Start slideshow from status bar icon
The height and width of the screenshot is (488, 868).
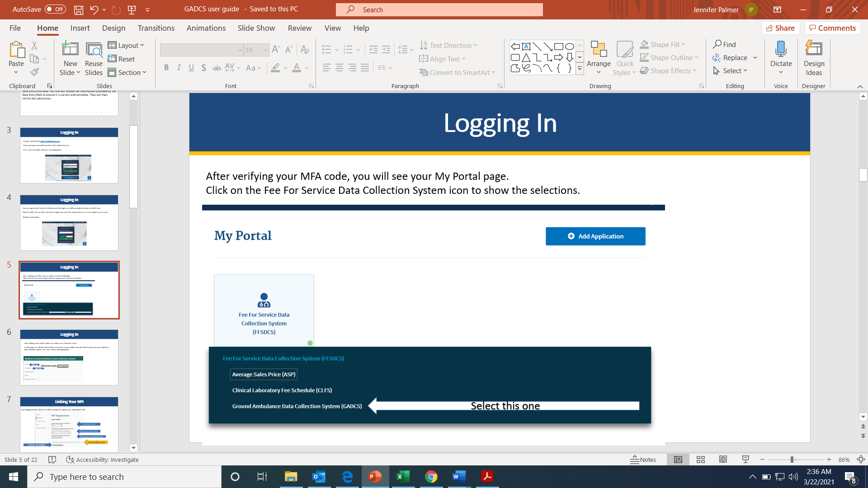coord(746,460)
